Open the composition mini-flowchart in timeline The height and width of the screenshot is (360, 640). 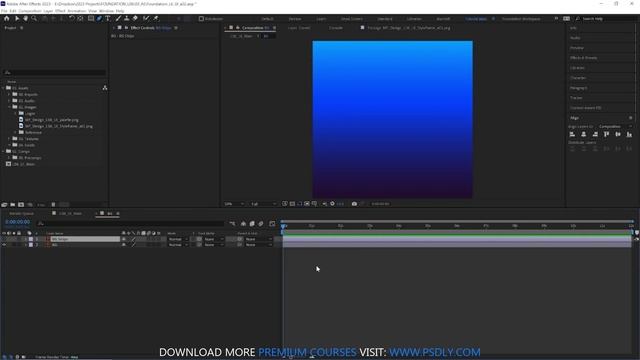point(232,224)
